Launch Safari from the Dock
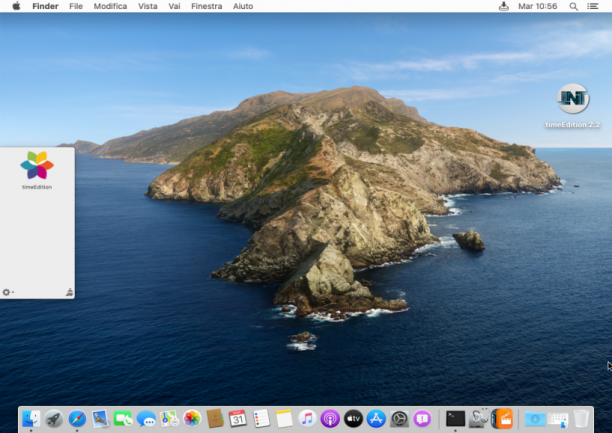The image size is (612, 433). 77,419
